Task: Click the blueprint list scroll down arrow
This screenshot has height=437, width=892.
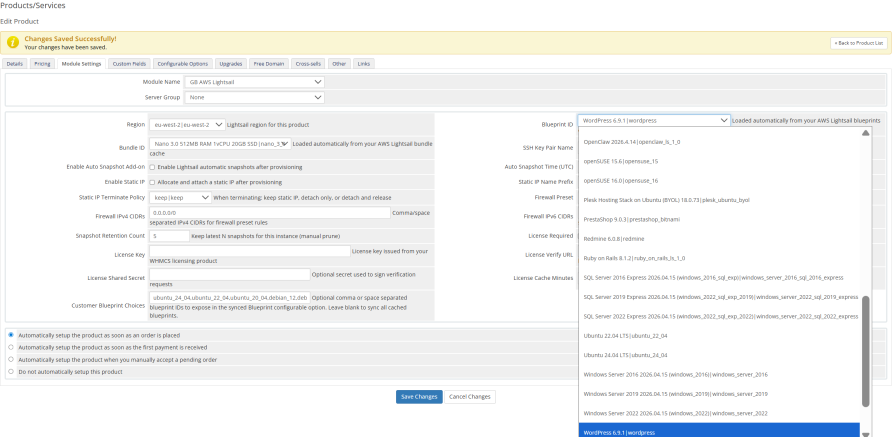Action: pyautogui.click(x=866, y=434)
